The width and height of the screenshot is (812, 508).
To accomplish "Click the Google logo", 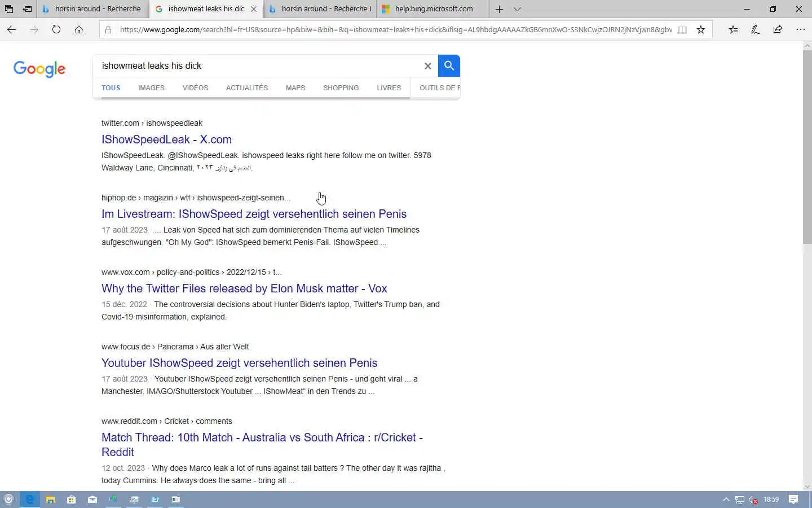I will tap(39, 69).
